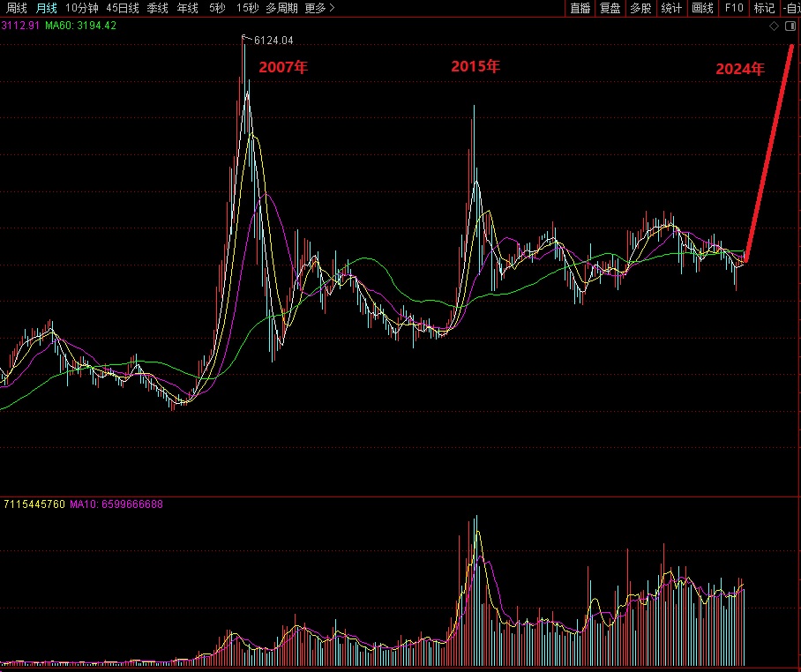This screenshot has height=672, width=801.
Task: Activate the 画线 drawing tool
Action: coord(702,8)
